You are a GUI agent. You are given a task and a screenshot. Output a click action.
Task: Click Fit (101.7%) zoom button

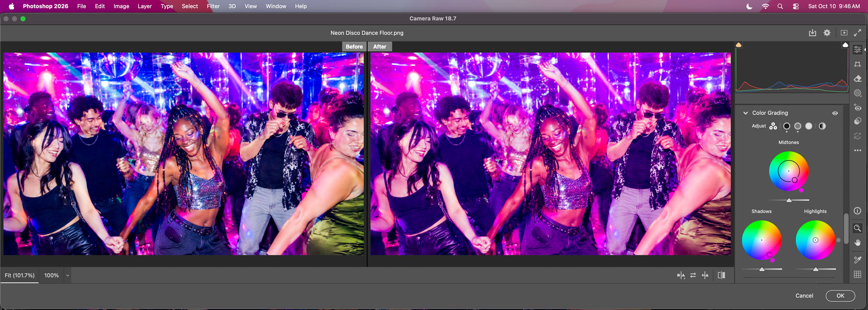[x=20, y=275]
